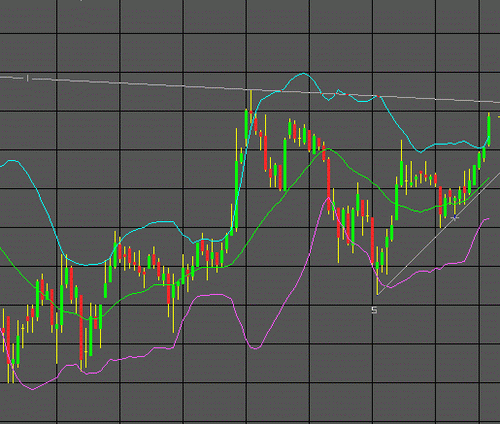This screenshot has width=500, height=424.
Task: Select the blue cross marker on rising trendline
Action: pyautogui.click(x=455, y=217)
